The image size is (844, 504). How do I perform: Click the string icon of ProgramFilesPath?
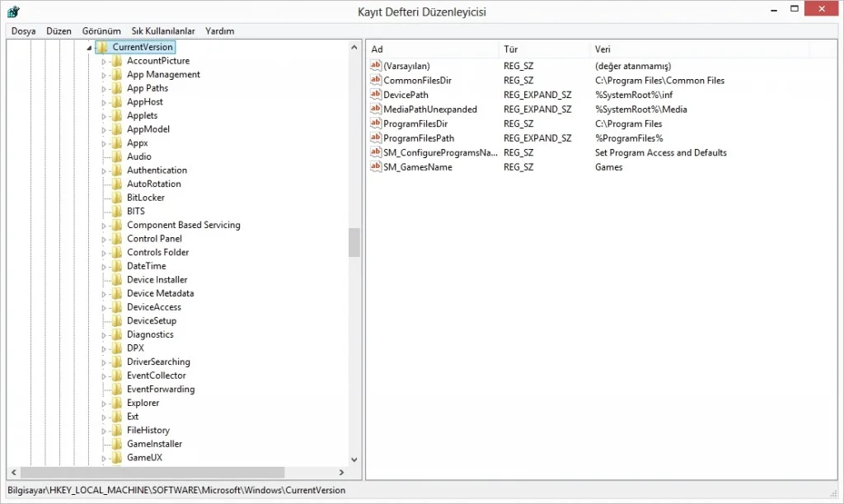(x=376, y=138)
